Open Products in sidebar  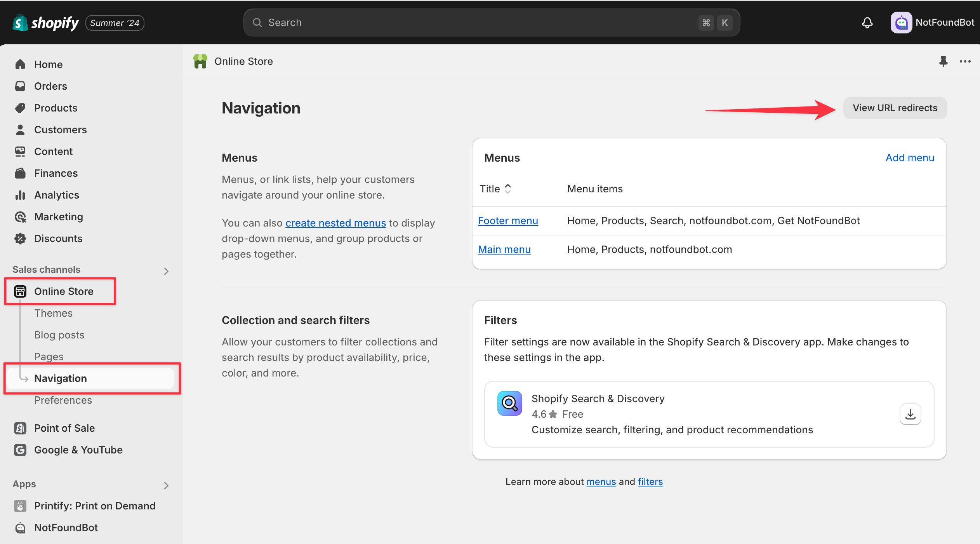[56, 108]
